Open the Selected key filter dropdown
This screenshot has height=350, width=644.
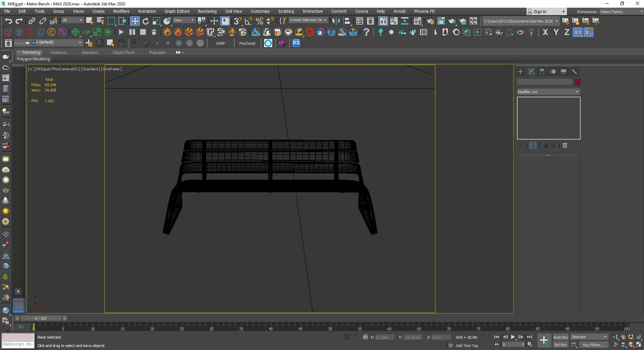coord(589,337)
